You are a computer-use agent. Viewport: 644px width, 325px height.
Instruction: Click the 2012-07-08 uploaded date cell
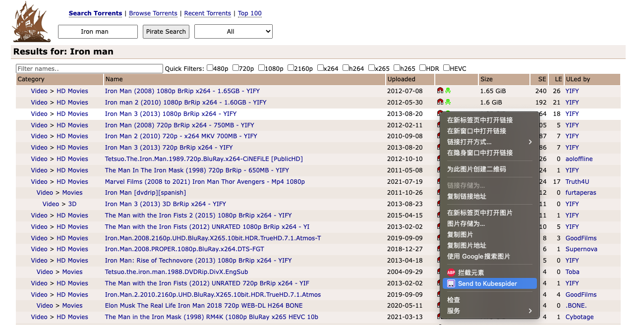(x=405, y=91)
